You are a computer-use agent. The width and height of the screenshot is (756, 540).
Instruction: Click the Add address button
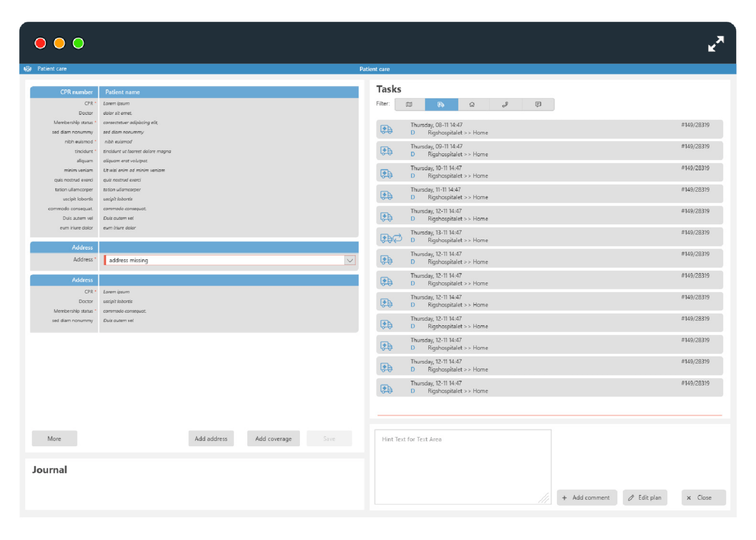tap(211, 439)
